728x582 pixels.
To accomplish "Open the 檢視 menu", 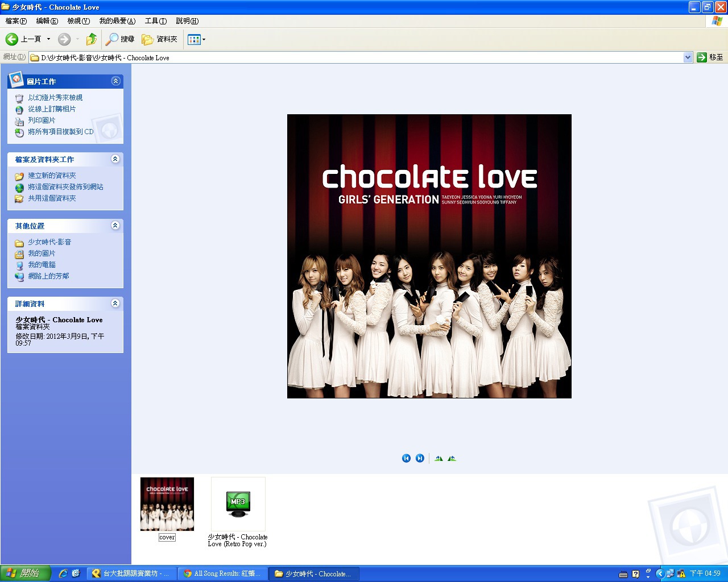I will pos(78,21).
